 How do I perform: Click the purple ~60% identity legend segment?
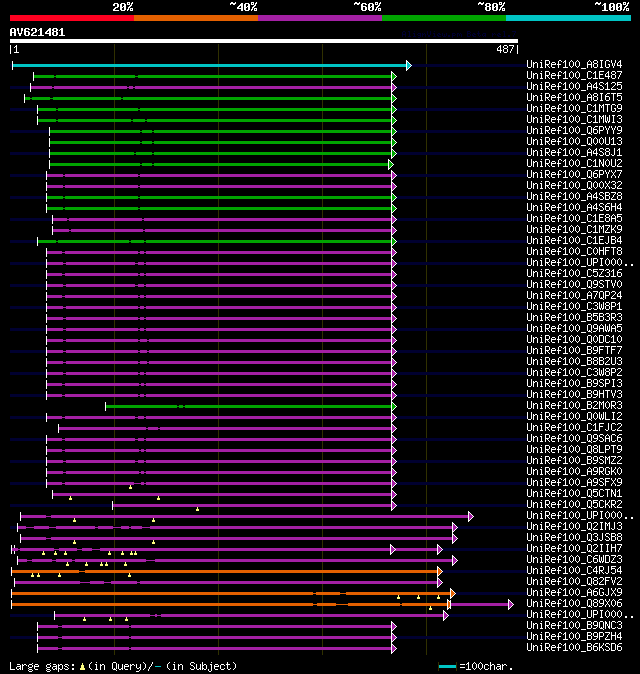(x=320, y=18)
